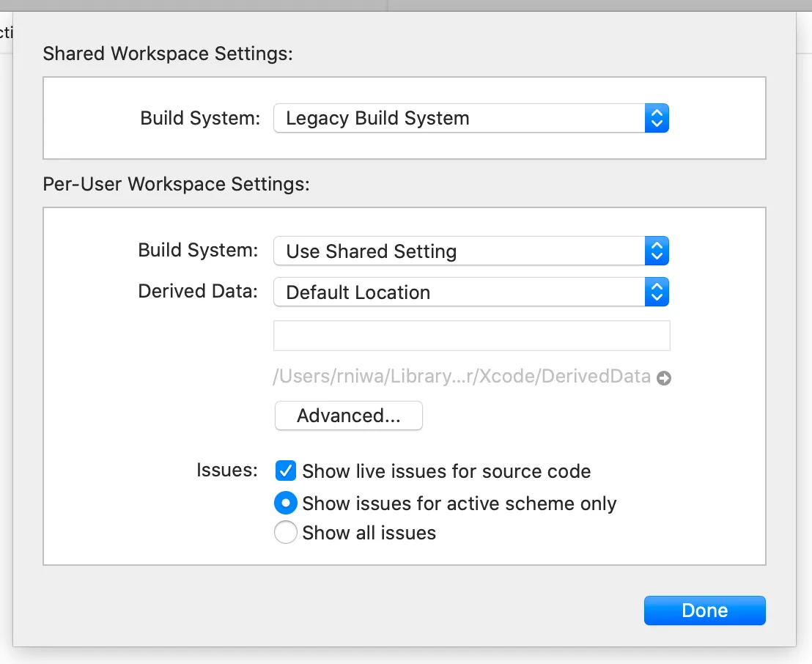
Task: Click blue chevrons next to Legacy Build System
Action: 657,118
